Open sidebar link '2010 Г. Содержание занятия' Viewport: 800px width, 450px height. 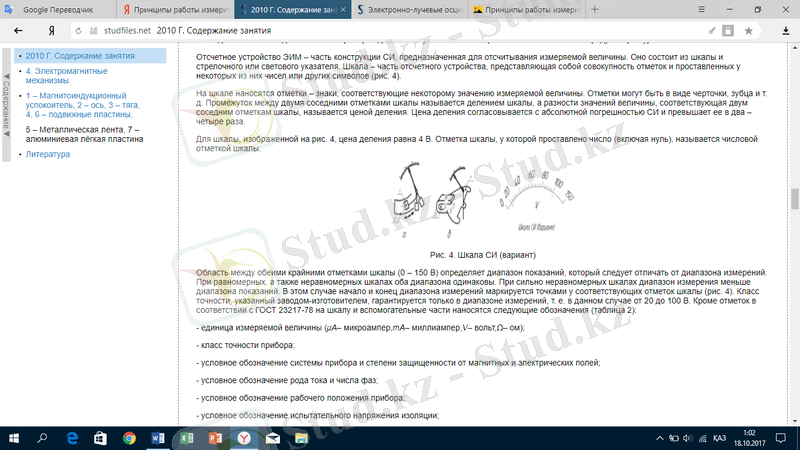point(80,56)
